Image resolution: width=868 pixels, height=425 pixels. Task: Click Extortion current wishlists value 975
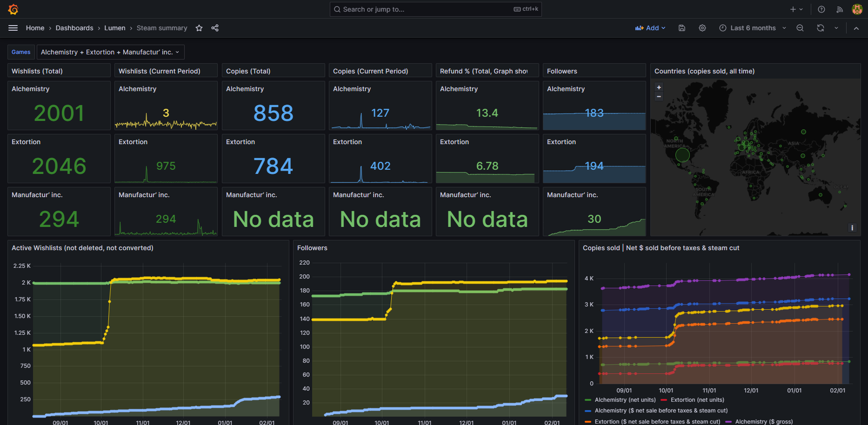[x=166, y=166]
